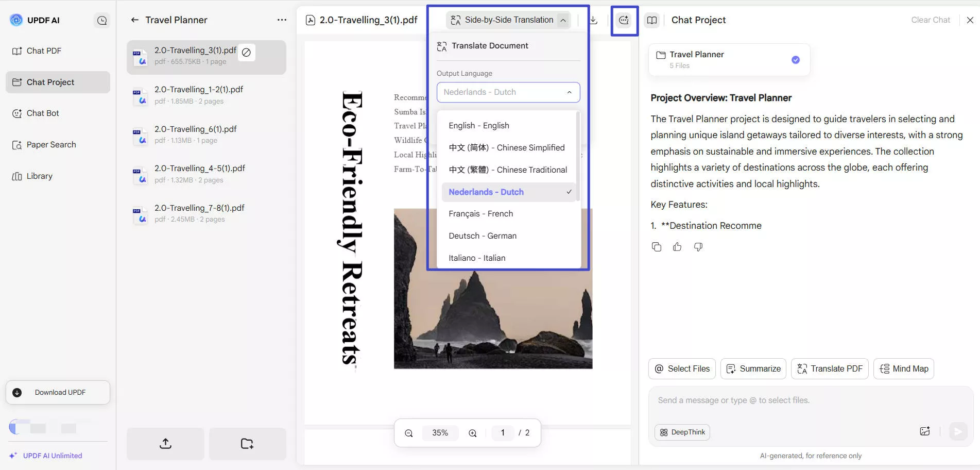Open file 2.0-Travelling_6(1).pdf
The width and height of the screenshot is (980, 470).
tap(206, 135)
